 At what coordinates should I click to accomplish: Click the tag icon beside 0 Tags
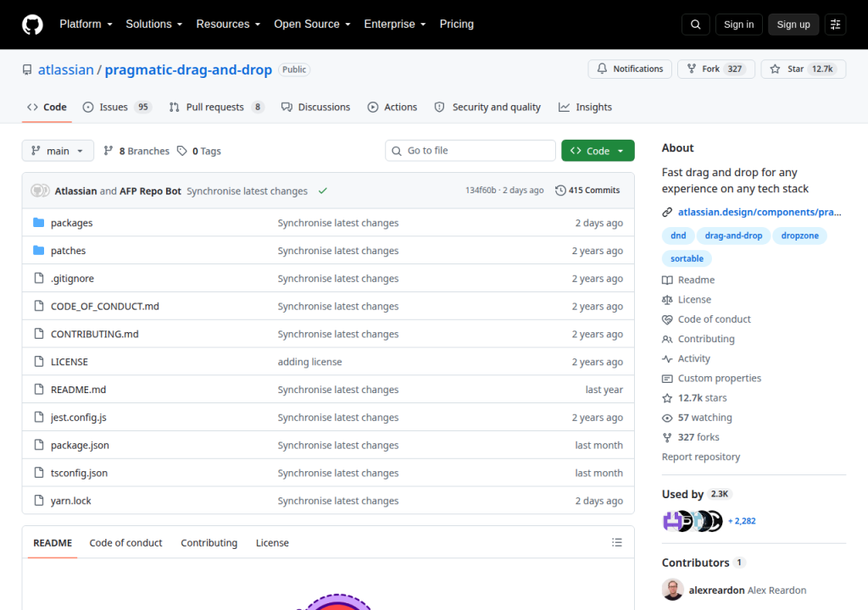[x=181, y=151]
